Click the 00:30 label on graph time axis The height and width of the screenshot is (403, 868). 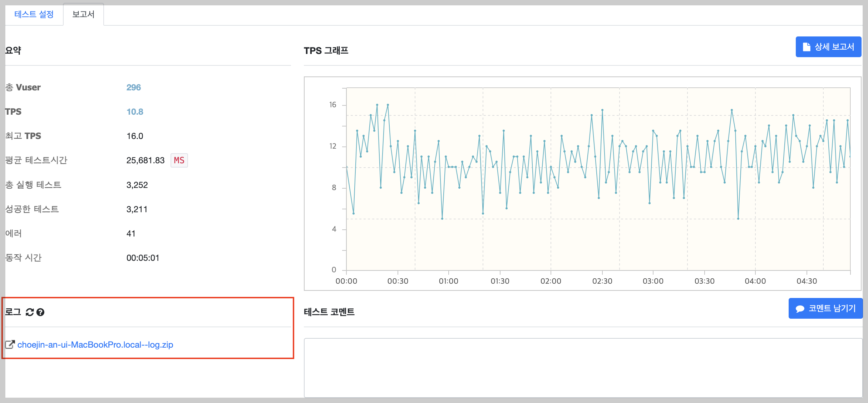pos(398,281)
